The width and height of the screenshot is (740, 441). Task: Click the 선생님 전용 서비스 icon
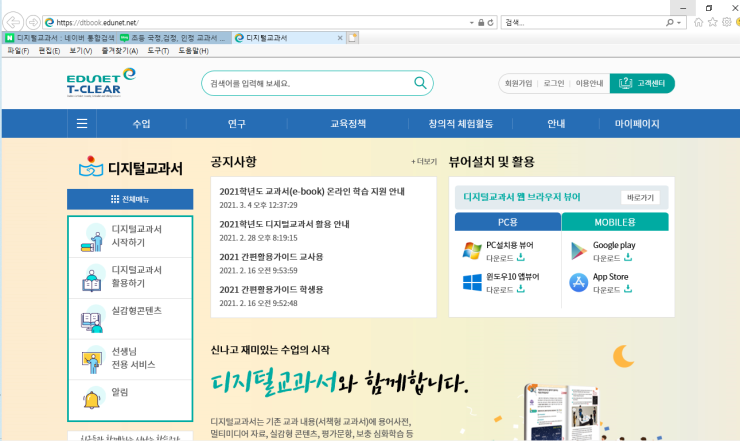(x=92, y=360)
